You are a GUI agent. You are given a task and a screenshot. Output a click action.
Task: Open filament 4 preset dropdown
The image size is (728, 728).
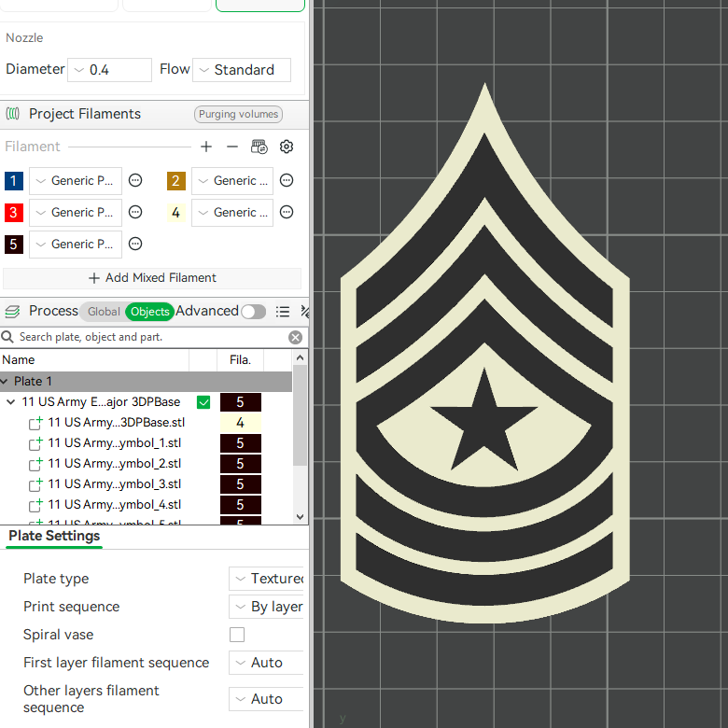click(x=232, y=213)
